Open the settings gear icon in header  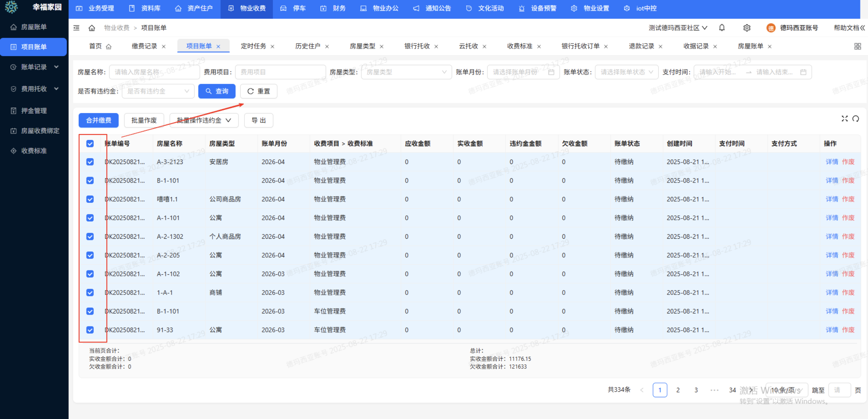click(746, 28)
